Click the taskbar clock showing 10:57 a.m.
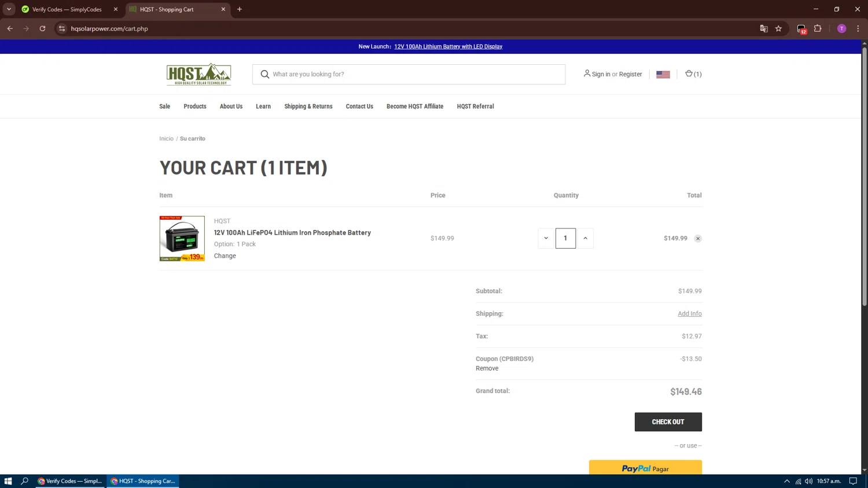Image resolution: width=868 pixels, height=488 pixels. click(829, 481)
